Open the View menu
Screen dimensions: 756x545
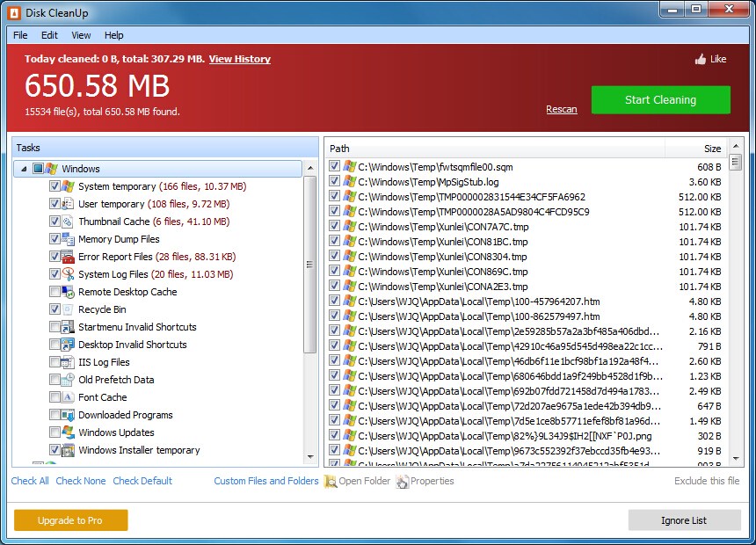pos(81,35)
